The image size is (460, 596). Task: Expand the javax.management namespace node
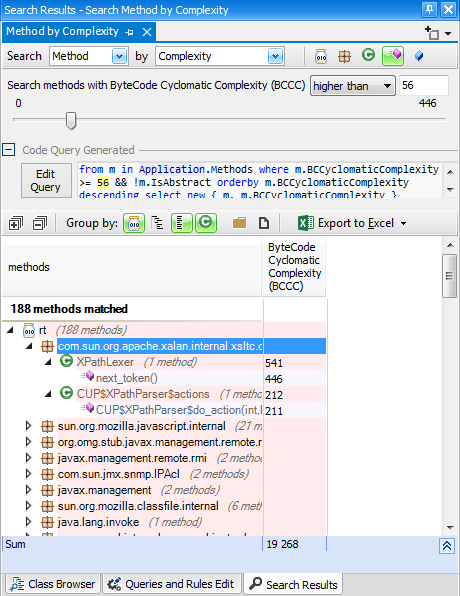pos(29,490)
